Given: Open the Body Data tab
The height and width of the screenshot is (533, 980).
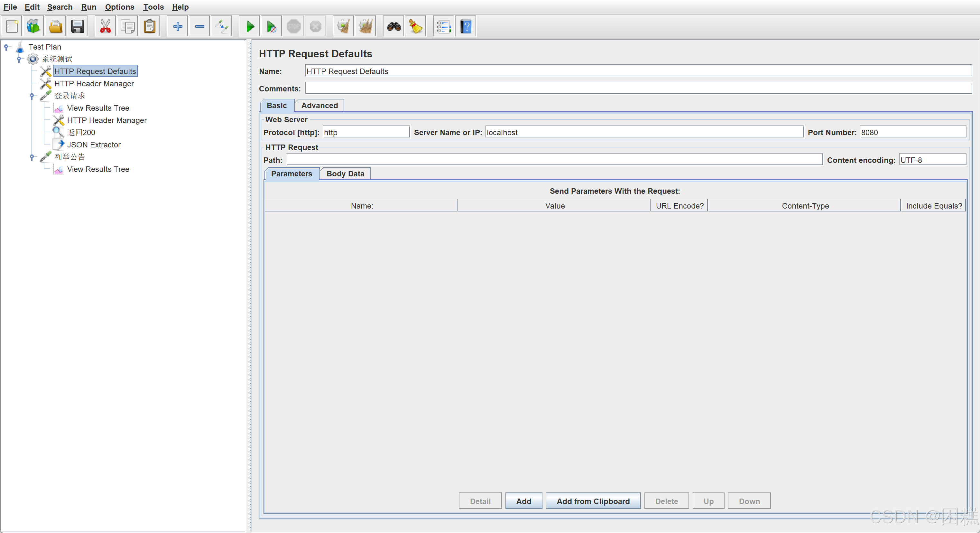Looking at the screenshot, I should point(345,173).
